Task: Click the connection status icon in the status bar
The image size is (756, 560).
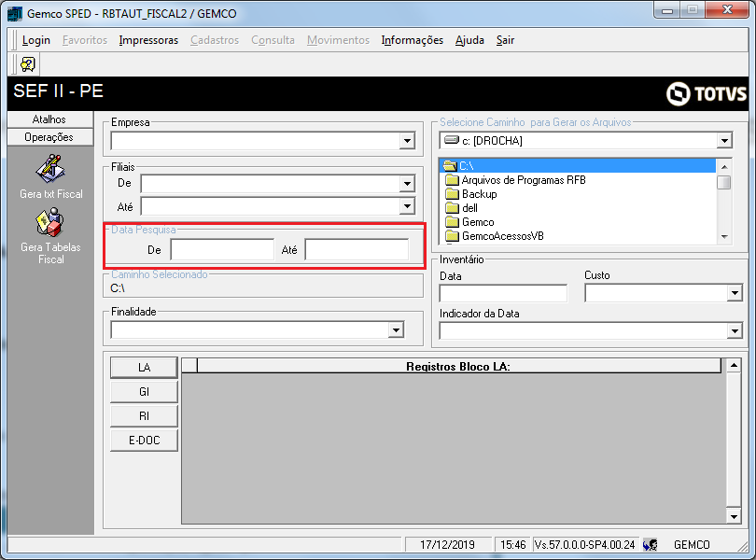Action: (650, 544)
